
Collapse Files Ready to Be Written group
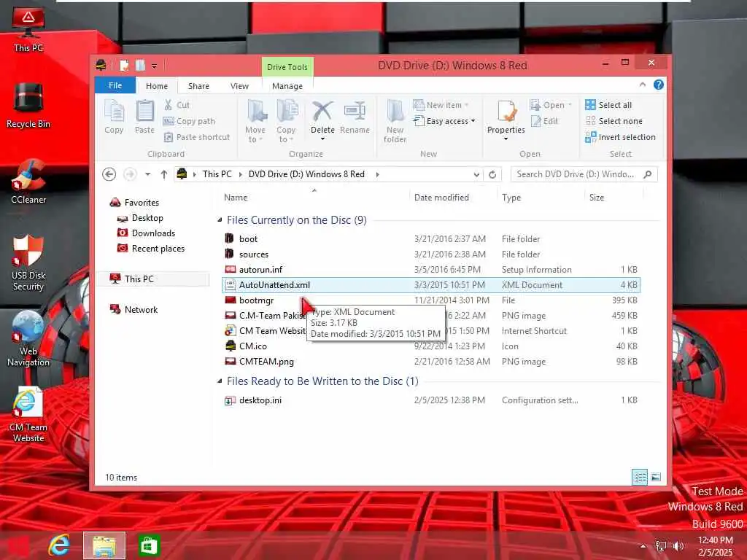click(220, 381)
